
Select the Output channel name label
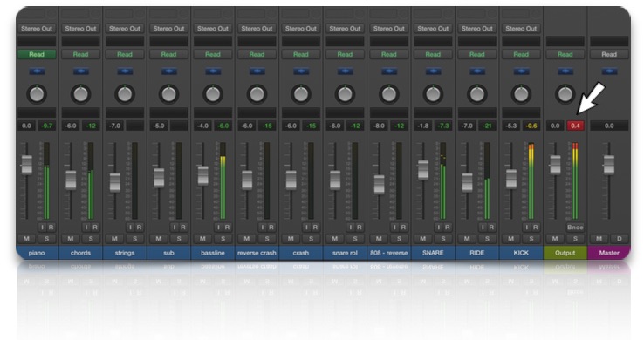click(565, 253)
